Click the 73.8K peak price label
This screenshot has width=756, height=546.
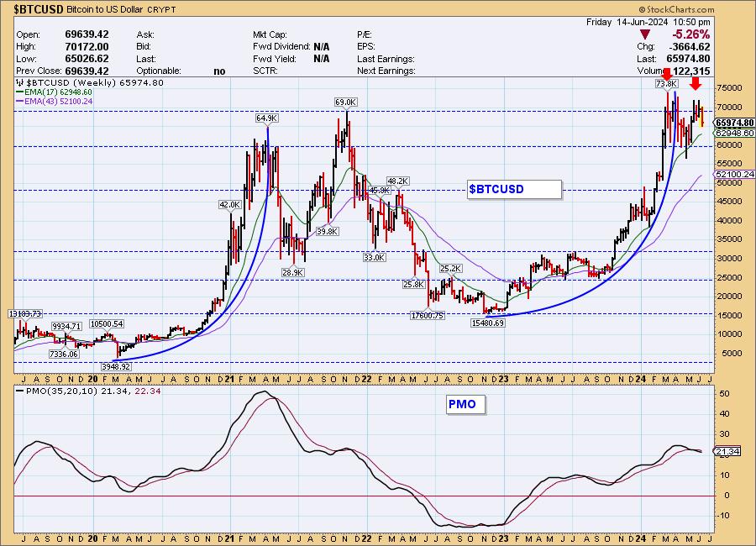(x=666, y=84)
